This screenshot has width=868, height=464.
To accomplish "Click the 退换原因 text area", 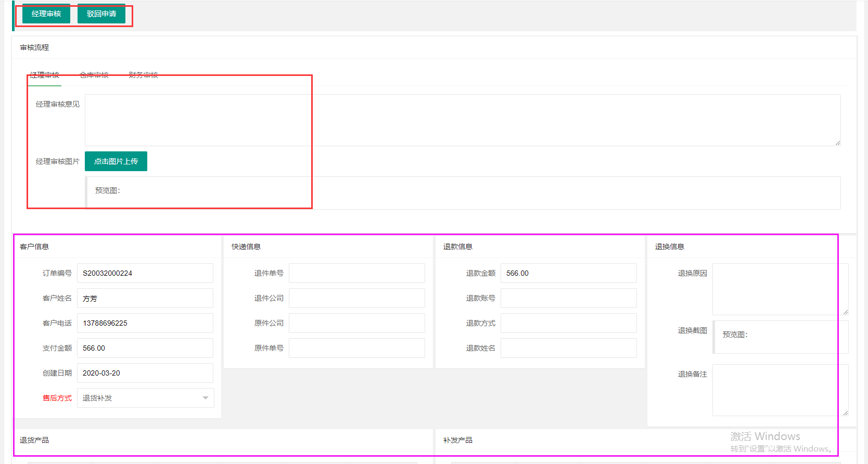I will pyautogui.click(x=781, y=289).
